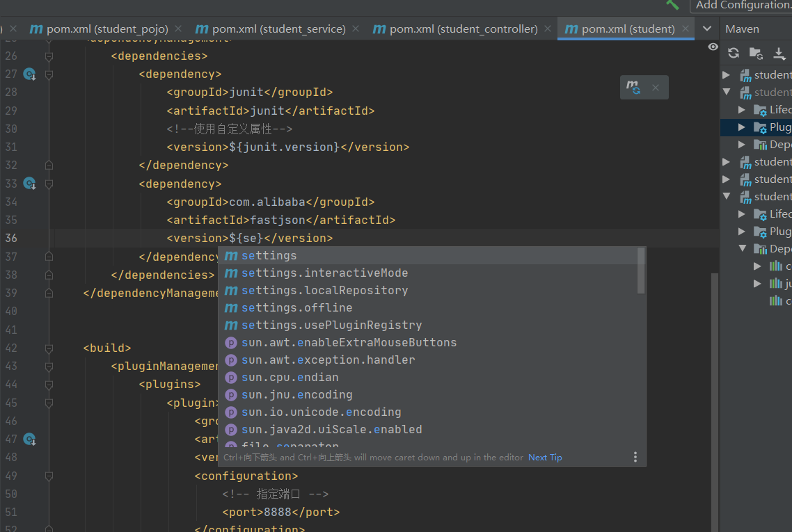Collapse the expanded Dependencies node in Maven tree

tap(743, 248)
